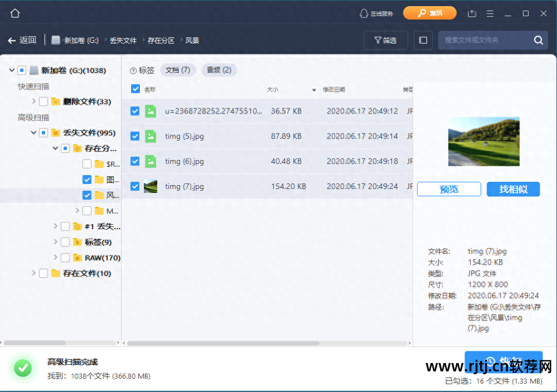The image size is (557, 392).
Task: Click the search magnifier icon
Action: 537,40
